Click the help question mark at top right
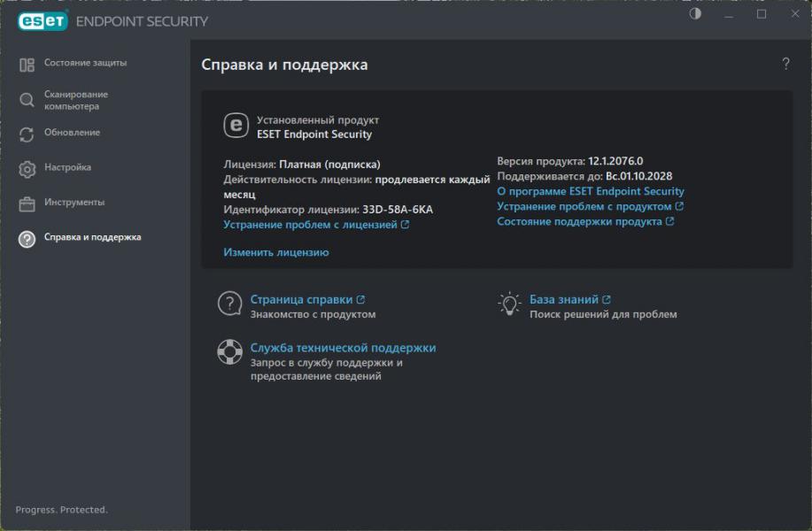 pos(785,64)
